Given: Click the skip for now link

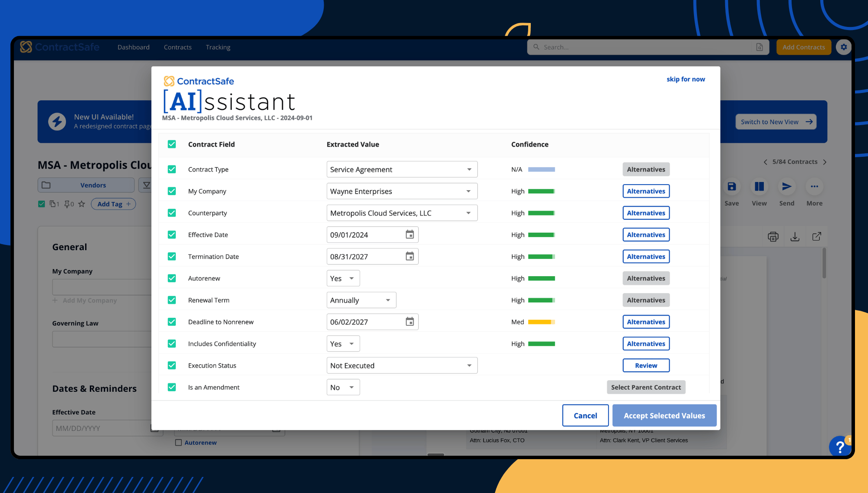Looking at the screenshot, I should [685, 79].
